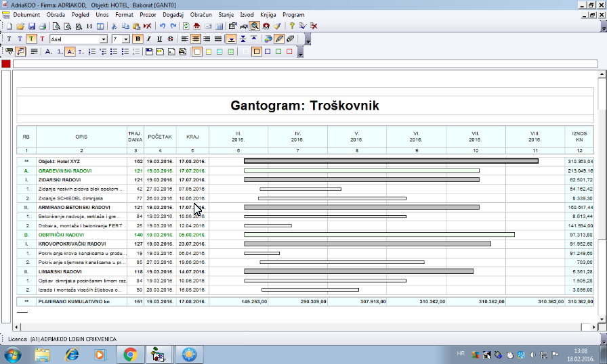Open Google Chrome from taskbar
Screen dimensions: 607x364
(x=130, y=355)
